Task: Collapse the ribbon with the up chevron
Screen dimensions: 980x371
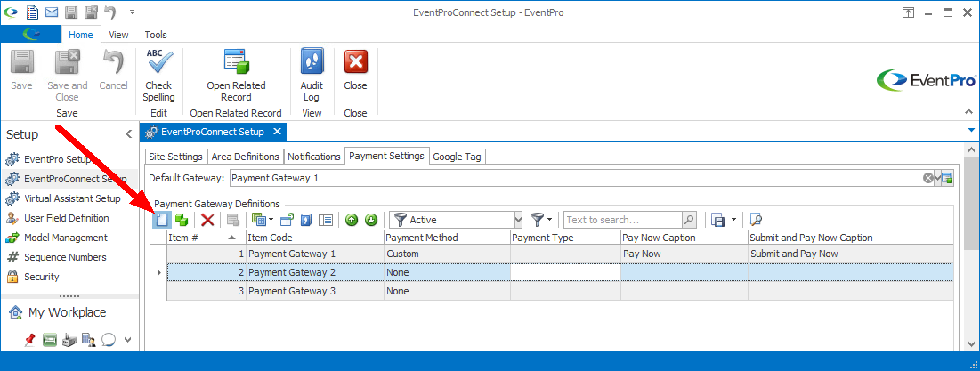Action: [x=969, y=111]
